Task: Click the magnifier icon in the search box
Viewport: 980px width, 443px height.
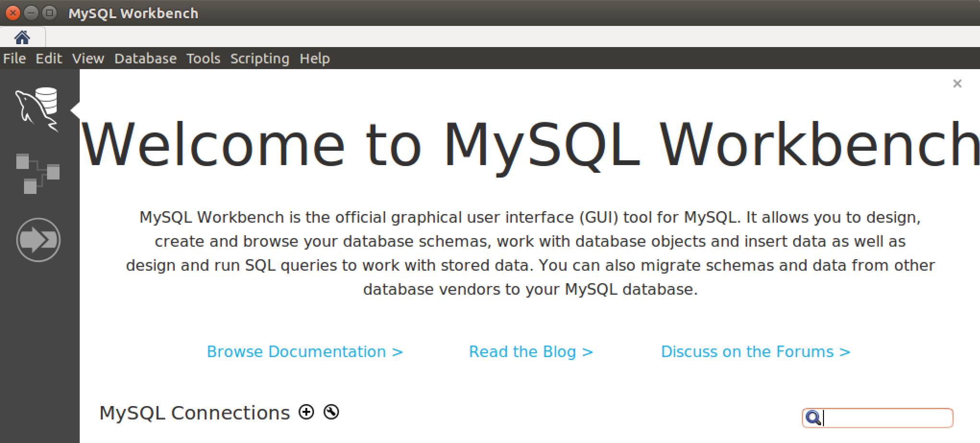Action: tap(813, 418)
